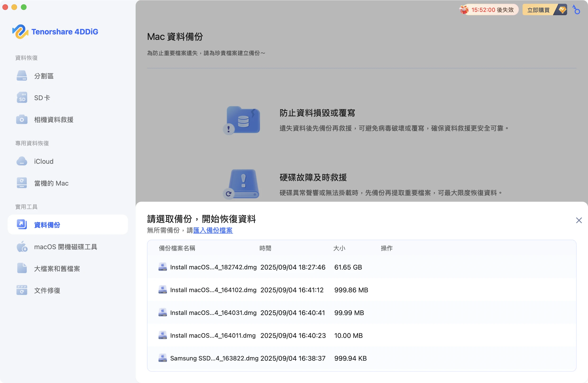This screenshot has height=383, width=588.
Task: Click the time 2025/09/04 16:40:41
Action: point(293,313)
